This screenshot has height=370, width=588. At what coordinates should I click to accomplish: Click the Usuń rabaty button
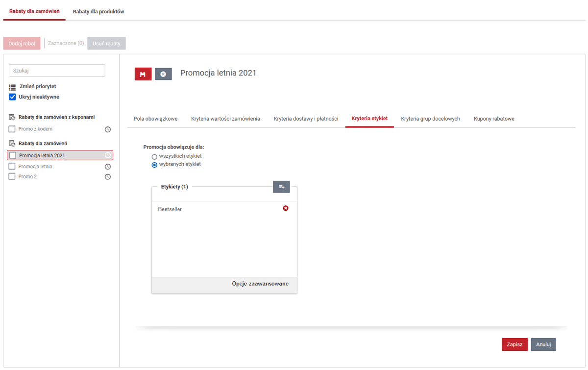pos(106,43)
